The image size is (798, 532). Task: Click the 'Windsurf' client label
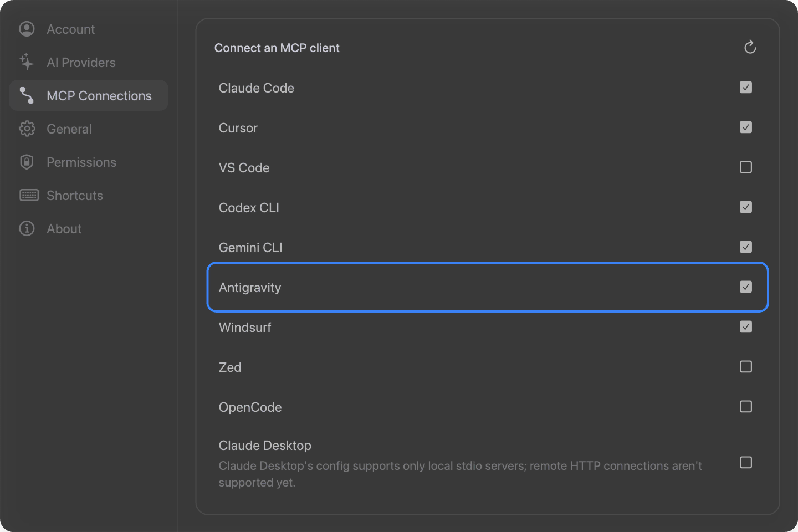coord(245,328)
